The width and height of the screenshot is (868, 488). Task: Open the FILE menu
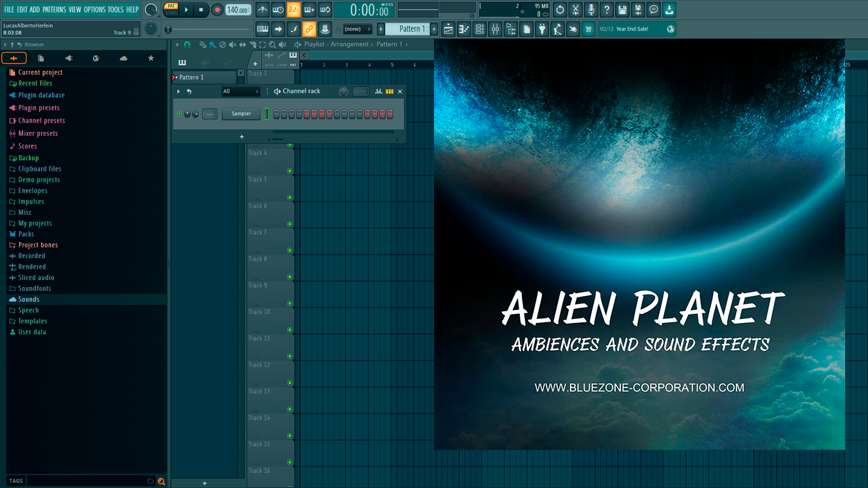(9, 10)
